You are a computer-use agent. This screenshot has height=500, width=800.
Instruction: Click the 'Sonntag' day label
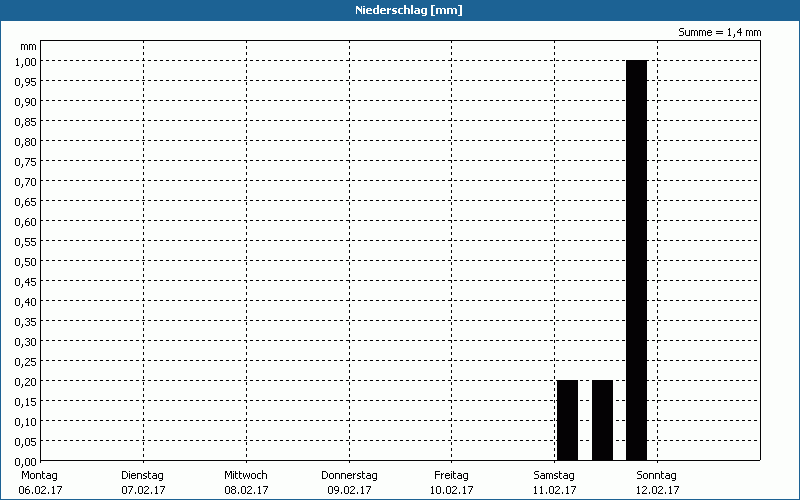[656, 475]
